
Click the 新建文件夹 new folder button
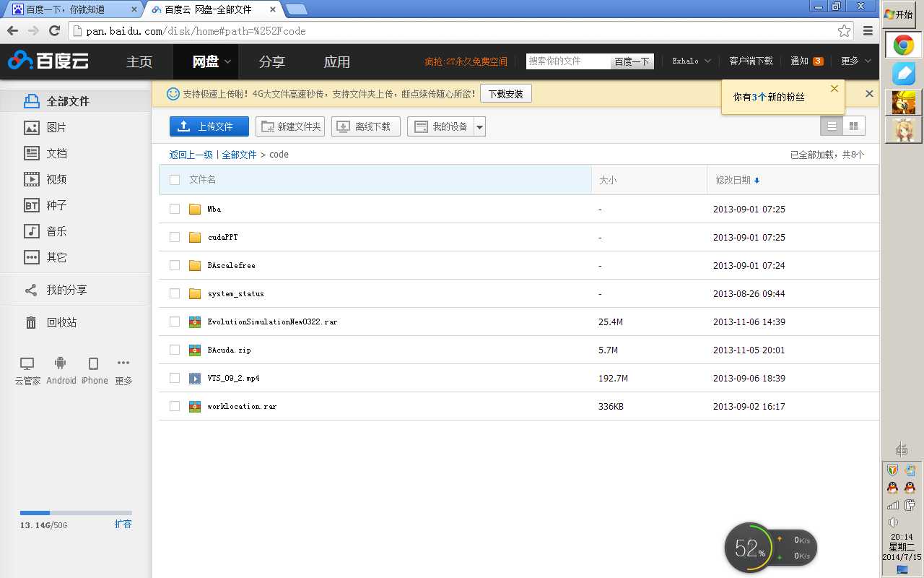(x=290, y=126)
